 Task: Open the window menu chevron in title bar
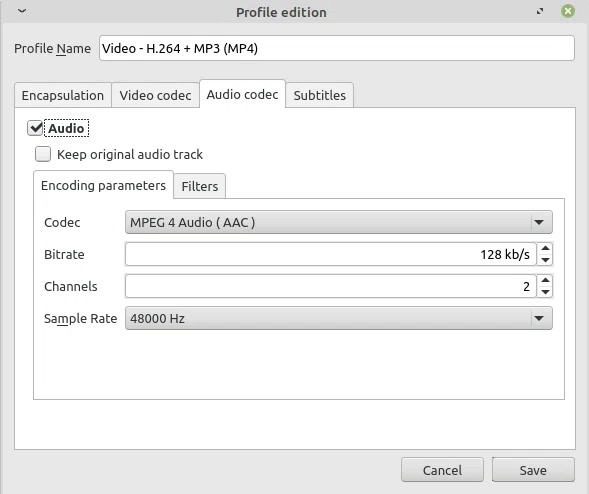coord(22,11)
